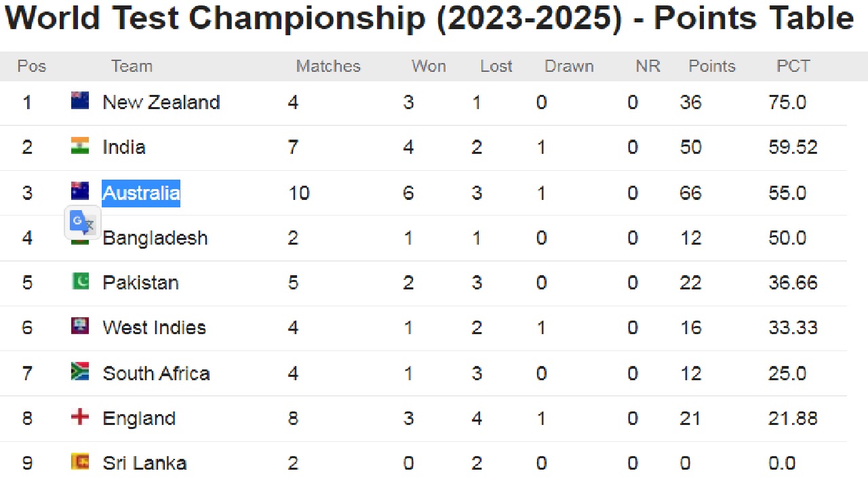Click the Drawn column header
868x488 pixels.
coord(569,66)
